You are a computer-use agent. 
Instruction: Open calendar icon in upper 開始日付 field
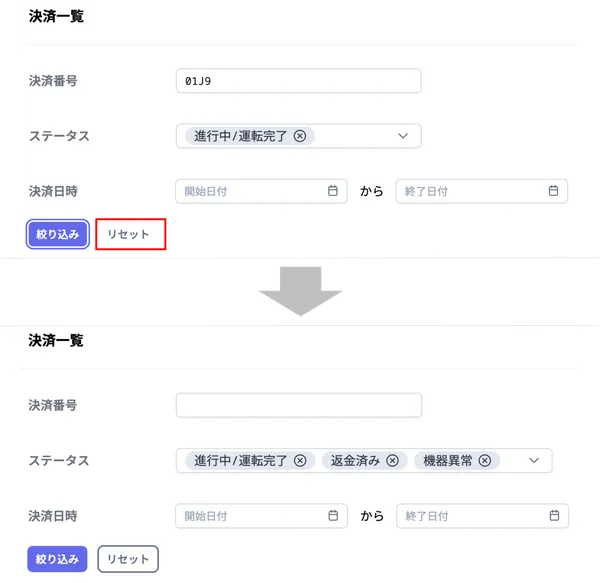[x=333, y=191]
